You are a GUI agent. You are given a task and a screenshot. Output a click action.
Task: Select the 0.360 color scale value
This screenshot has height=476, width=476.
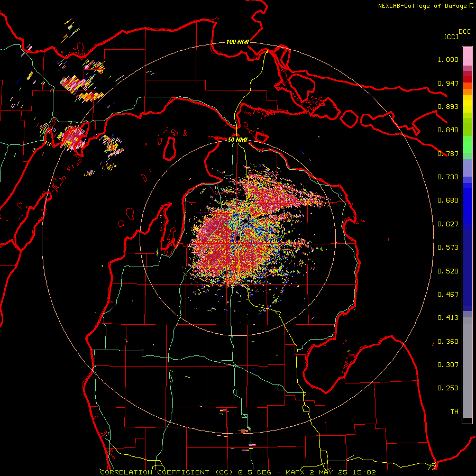(x=448, y=342)
